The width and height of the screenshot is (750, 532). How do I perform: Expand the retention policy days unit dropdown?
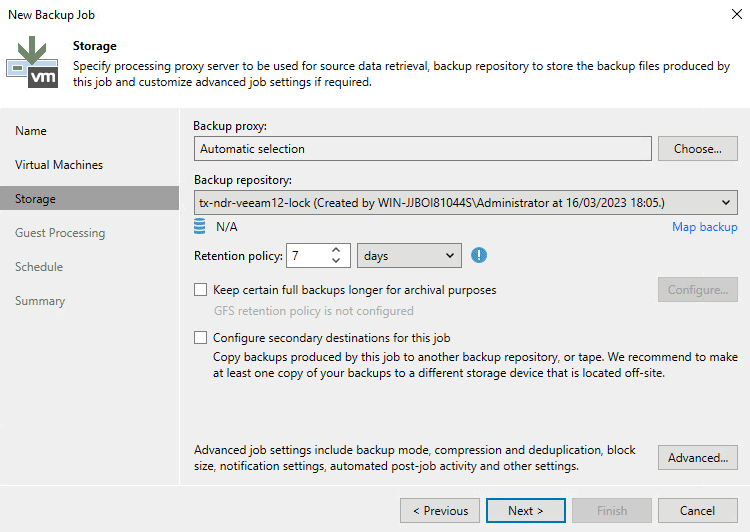click(409, 256)
